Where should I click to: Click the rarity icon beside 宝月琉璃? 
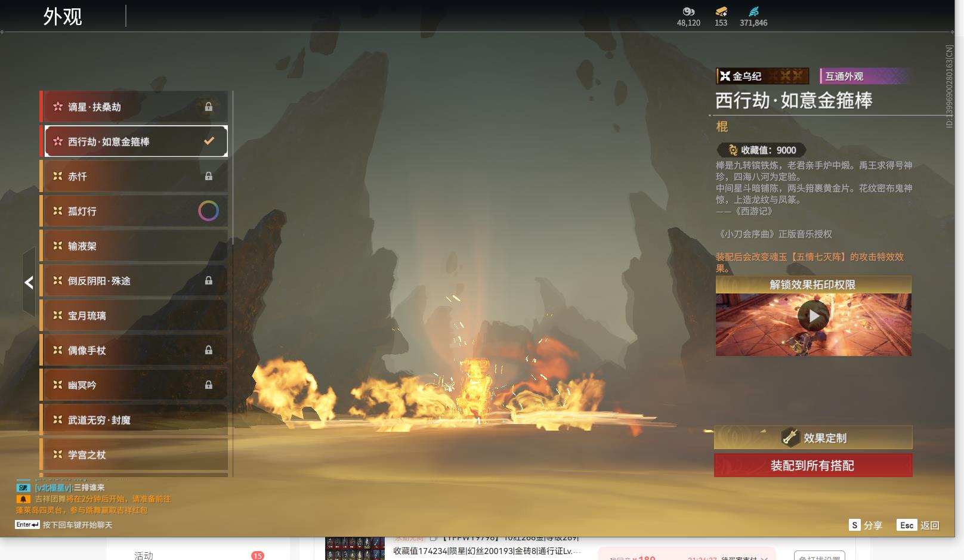(58, 315)
